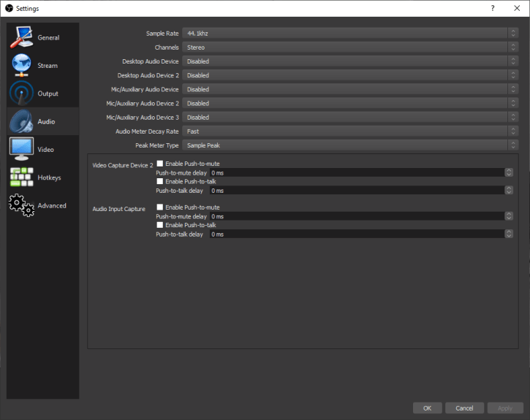Enable Push-to-talk for Video Capture Device 2
The image size is (530, 420).
click(160, 181)
